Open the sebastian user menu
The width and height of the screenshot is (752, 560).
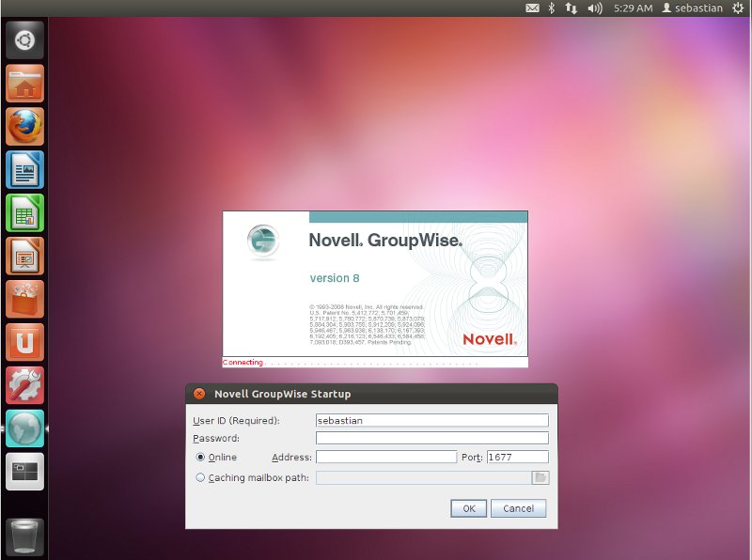click(x=692, y=8)
